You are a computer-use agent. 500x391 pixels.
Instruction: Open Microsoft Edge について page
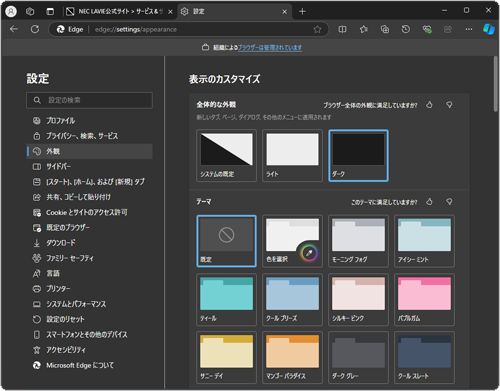coord(89,365)
